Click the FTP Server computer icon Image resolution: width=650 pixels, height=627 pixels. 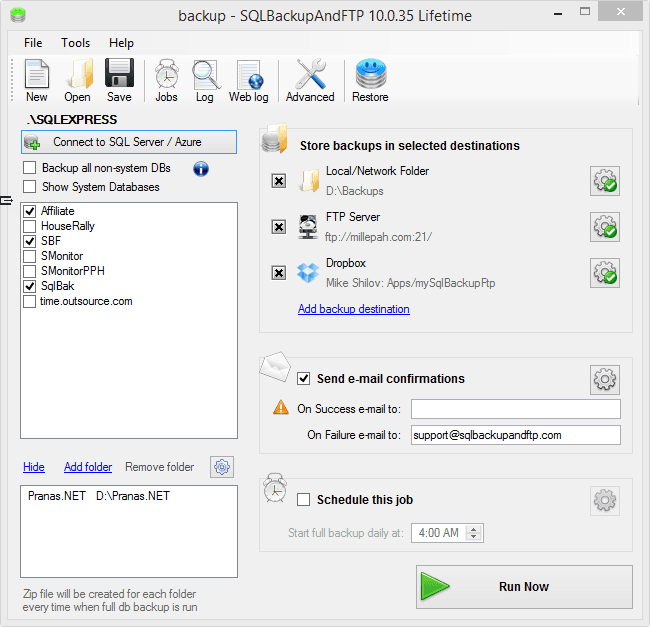tap(308, 227)
